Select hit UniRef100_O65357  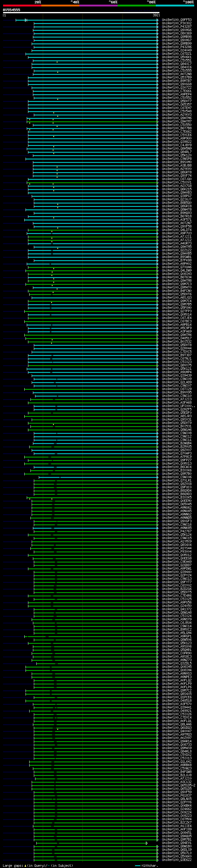[x=177, y=104]
